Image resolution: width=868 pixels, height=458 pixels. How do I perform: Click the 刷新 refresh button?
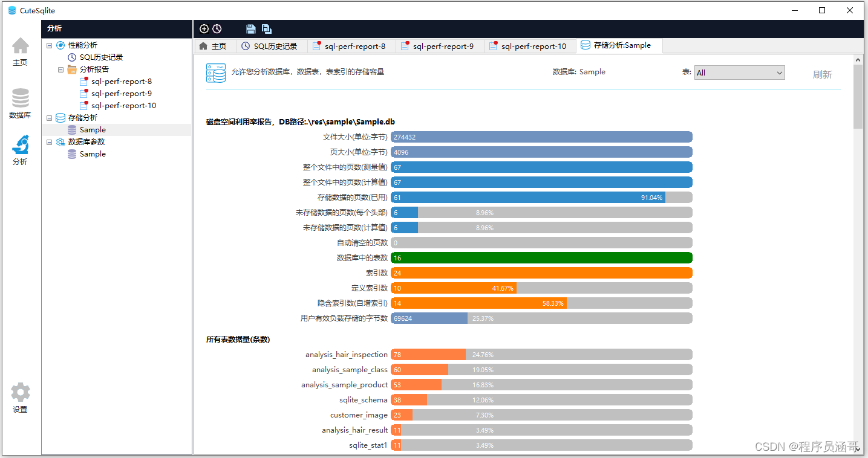[822, 74]
